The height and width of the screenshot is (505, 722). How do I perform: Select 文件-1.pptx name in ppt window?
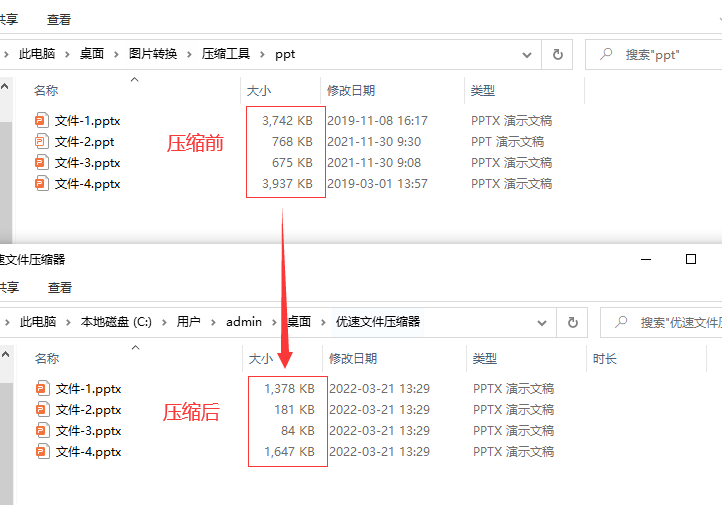click(87, 121)
